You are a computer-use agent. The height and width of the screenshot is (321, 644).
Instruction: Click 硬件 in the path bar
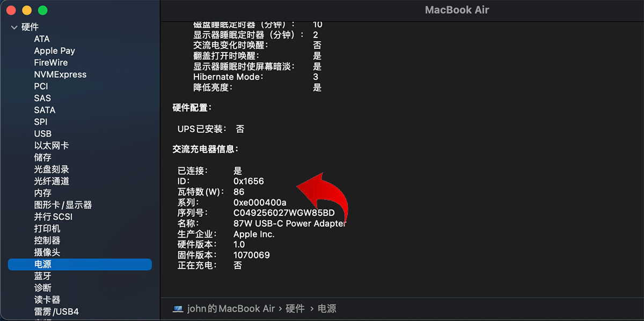295,309
